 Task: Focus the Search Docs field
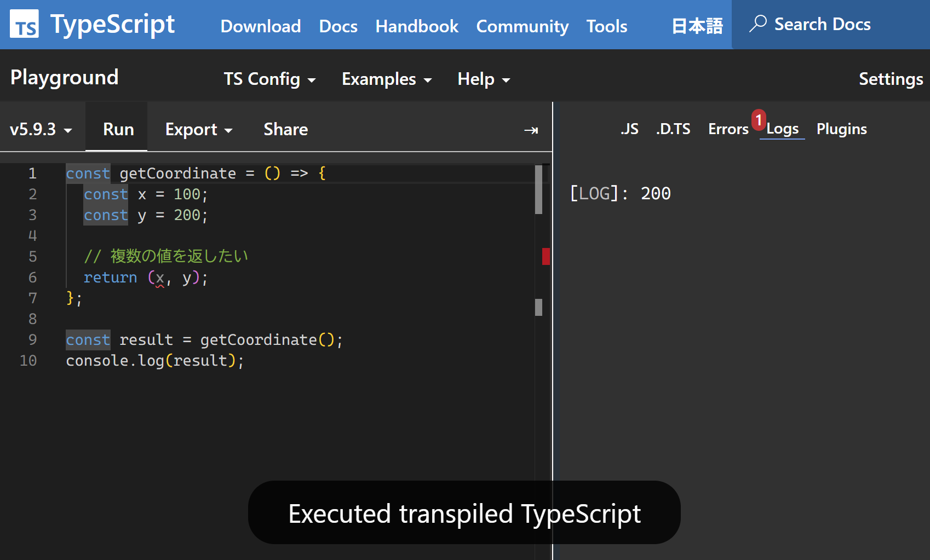pos(831,25)
